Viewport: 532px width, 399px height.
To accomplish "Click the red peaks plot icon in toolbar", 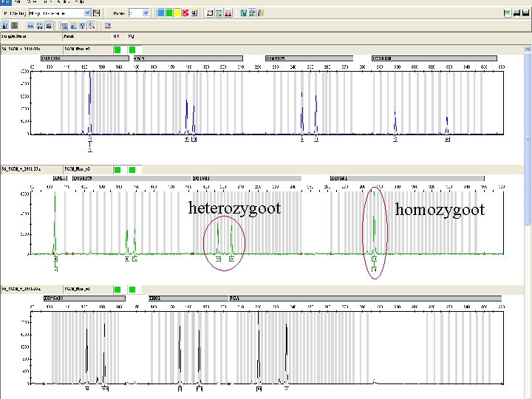I will [x=227, y=13].
